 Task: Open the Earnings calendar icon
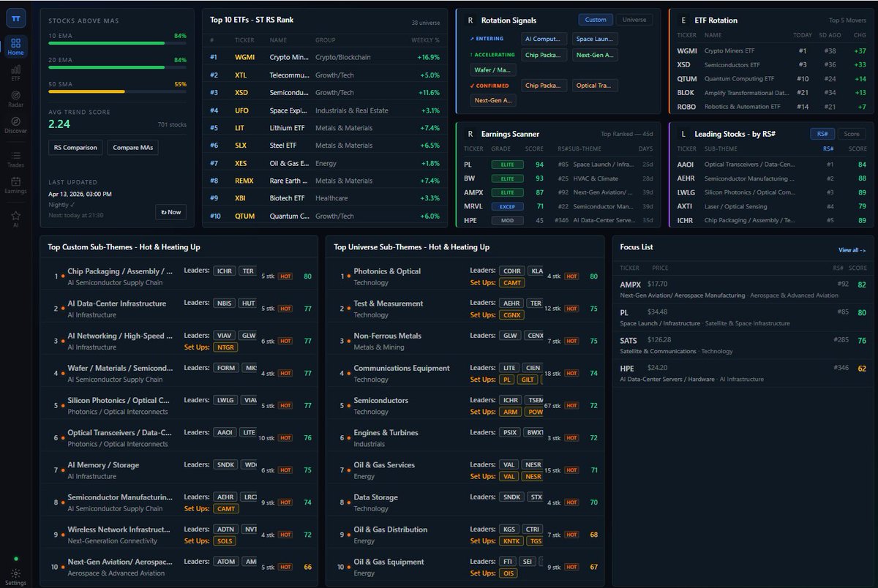(15, 185)
